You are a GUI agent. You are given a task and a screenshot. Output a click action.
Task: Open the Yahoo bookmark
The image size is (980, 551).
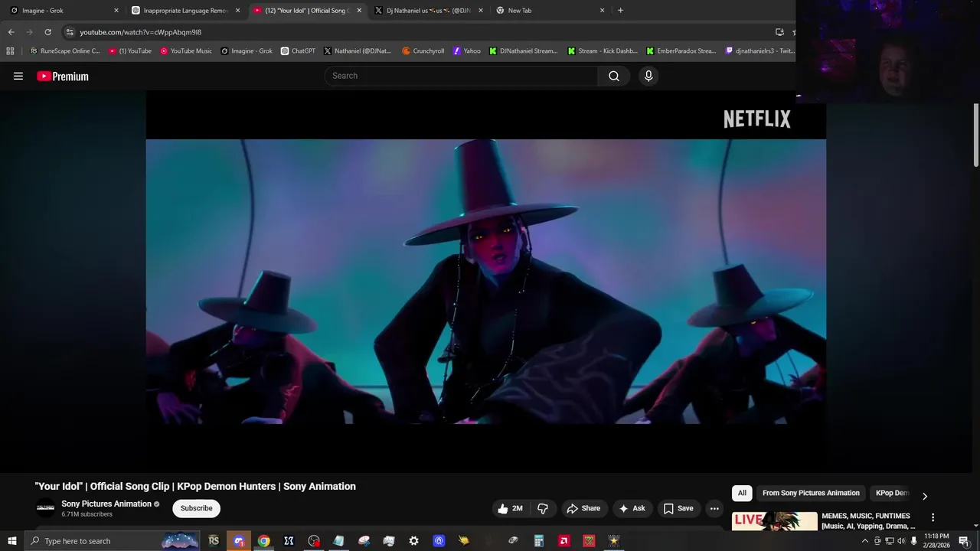coord(467,51)
